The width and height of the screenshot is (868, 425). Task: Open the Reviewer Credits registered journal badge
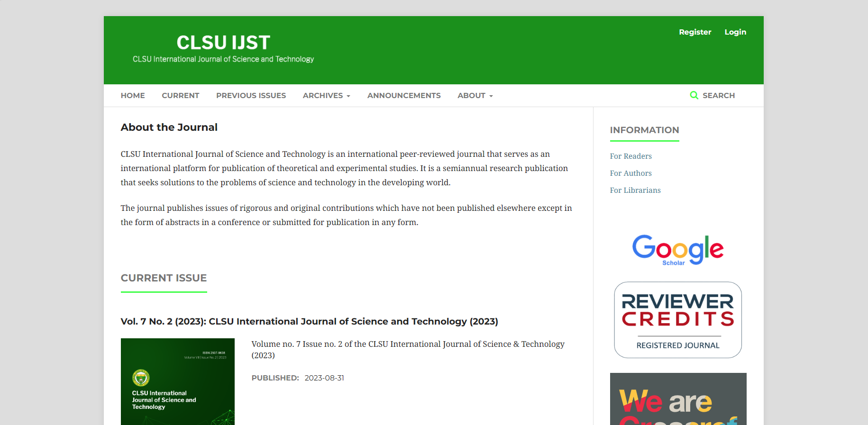678,320
